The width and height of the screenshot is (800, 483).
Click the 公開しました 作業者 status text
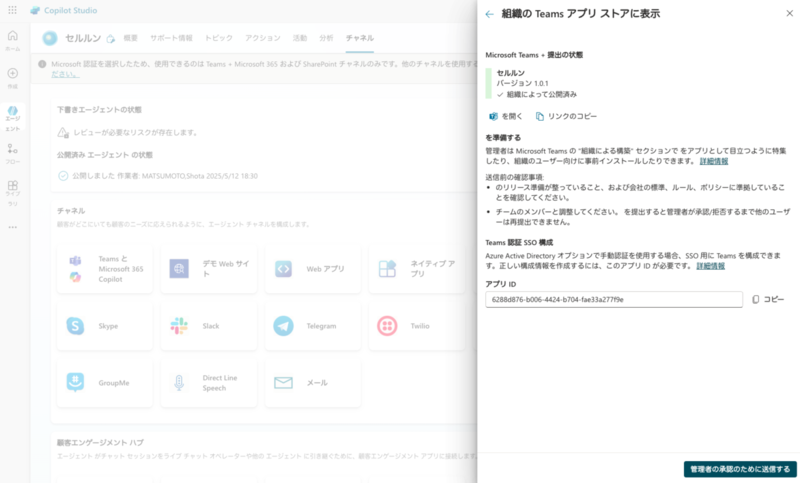[165, 176]
